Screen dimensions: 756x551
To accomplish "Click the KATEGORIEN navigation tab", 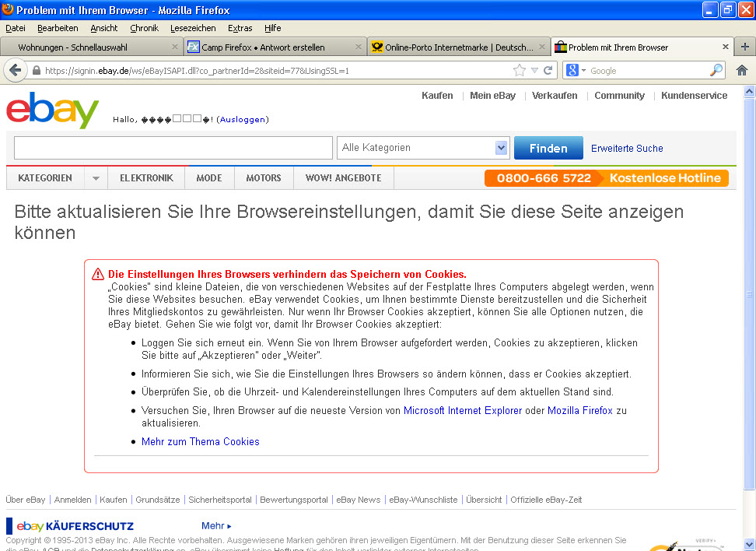I will tap(45, 178).
